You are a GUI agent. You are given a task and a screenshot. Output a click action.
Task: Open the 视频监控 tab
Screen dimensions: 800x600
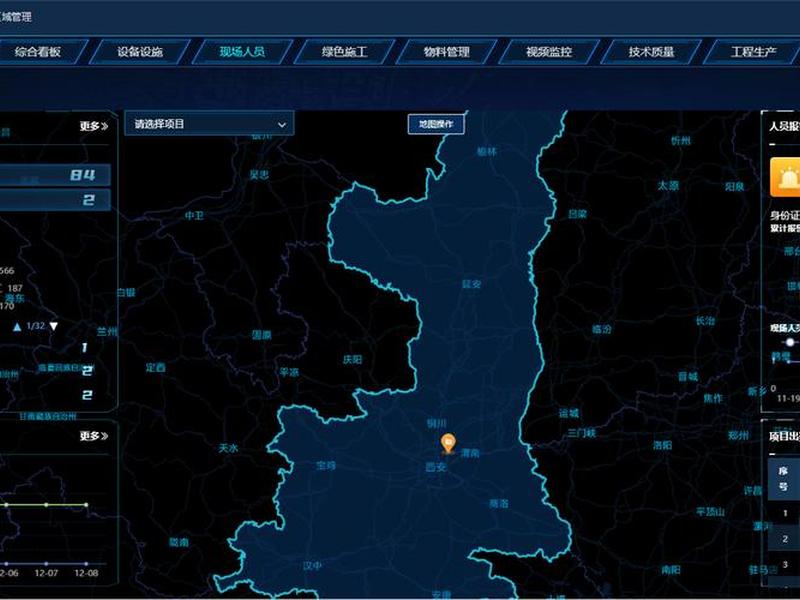tap(549, 52)
